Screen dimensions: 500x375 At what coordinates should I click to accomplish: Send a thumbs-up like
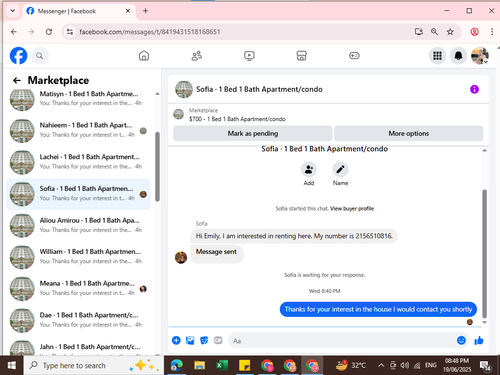(479, 340)
